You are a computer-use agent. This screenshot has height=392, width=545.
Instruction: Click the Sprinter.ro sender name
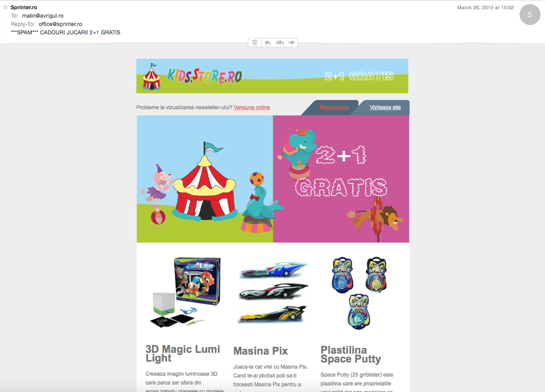pyautogui.click(x=24, y=7)
